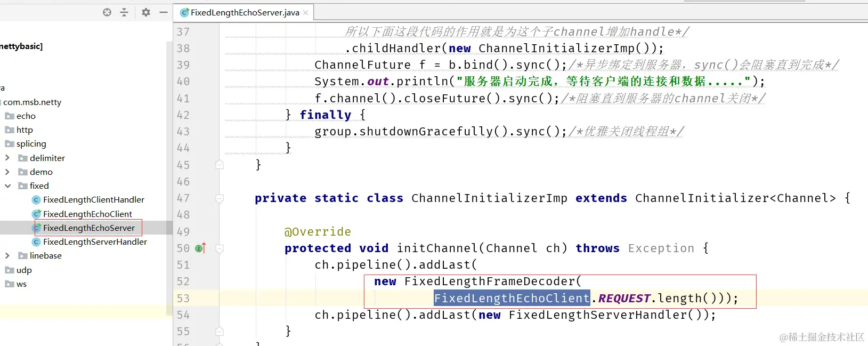Screen dimensions: 868x346
Task: Click fold end marker on line 55
Action: coord(220,332)
